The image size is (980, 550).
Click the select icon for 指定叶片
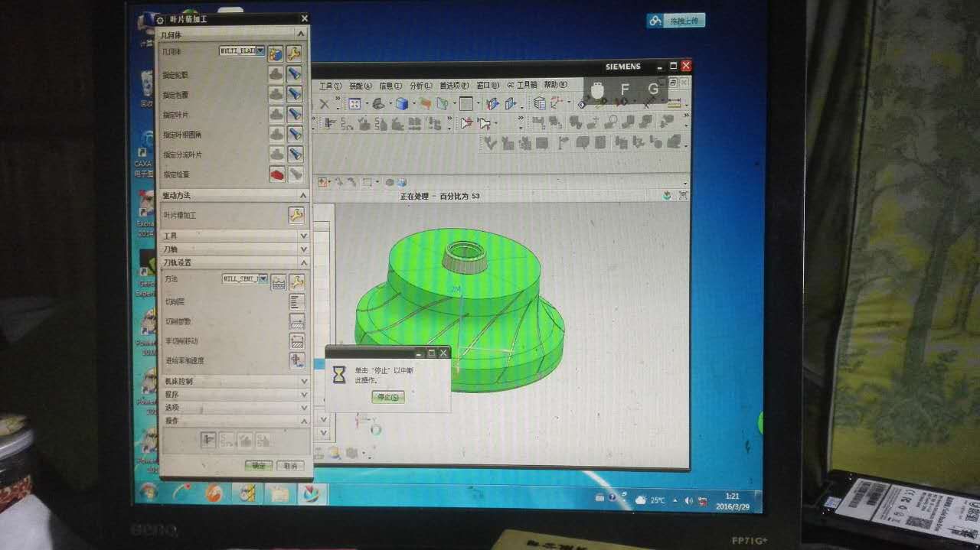coord(276,115)
